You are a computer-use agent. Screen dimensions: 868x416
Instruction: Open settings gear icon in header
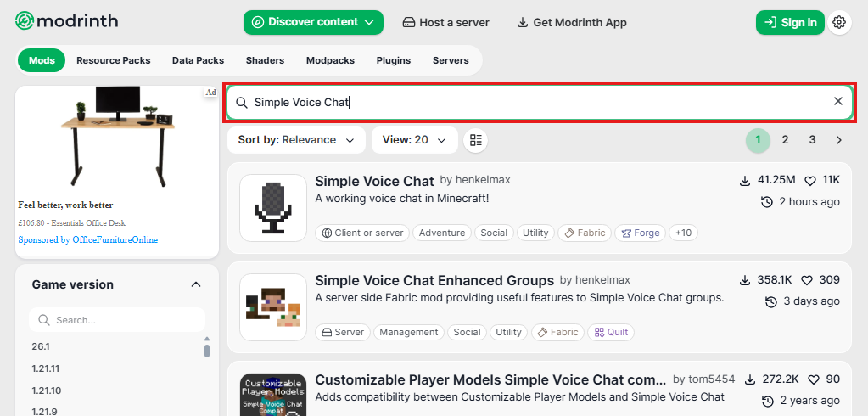click(839, 23)
